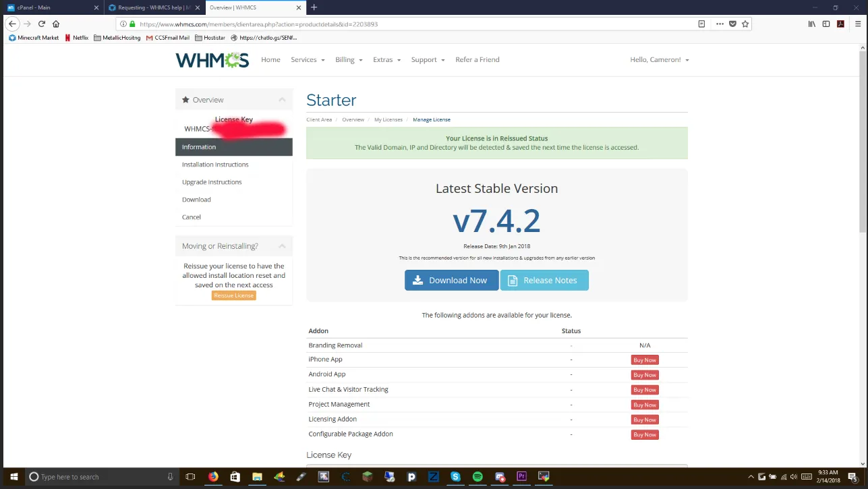Click the Adobe Acrobat extension icon
The width and height of the screenshot is (868, 489).
point(840,24)
